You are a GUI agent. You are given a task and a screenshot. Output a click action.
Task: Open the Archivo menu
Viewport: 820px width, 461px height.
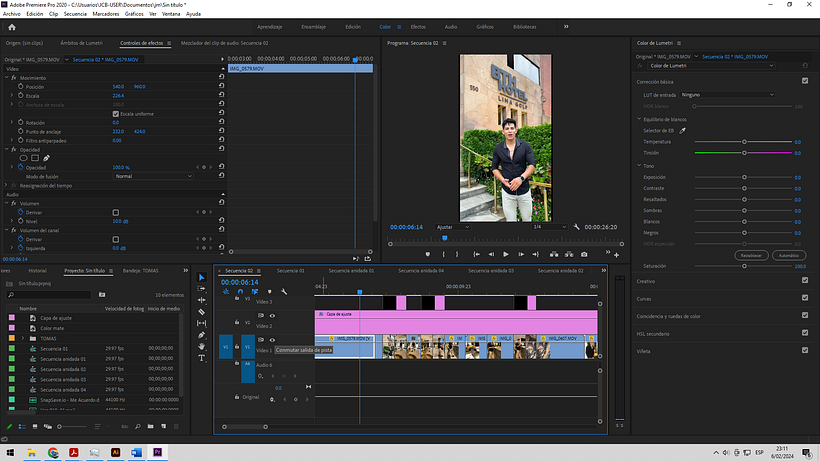[x=12, y=14]
